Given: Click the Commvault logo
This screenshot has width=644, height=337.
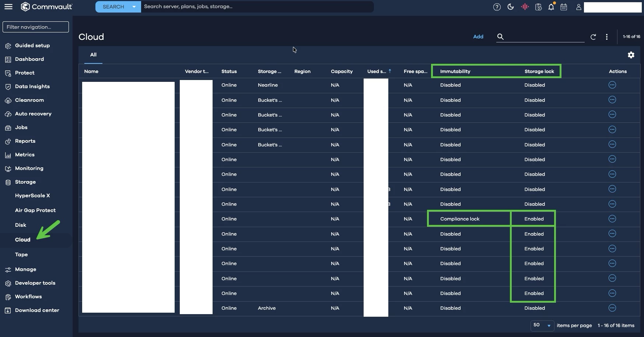Looking at the screenshot, I should tap(46, 7).
